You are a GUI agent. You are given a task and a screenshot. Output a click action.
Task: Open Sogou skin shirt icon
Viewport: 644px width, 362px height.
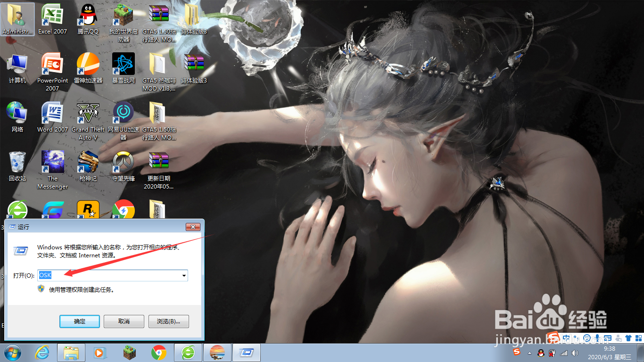[628, 338]
